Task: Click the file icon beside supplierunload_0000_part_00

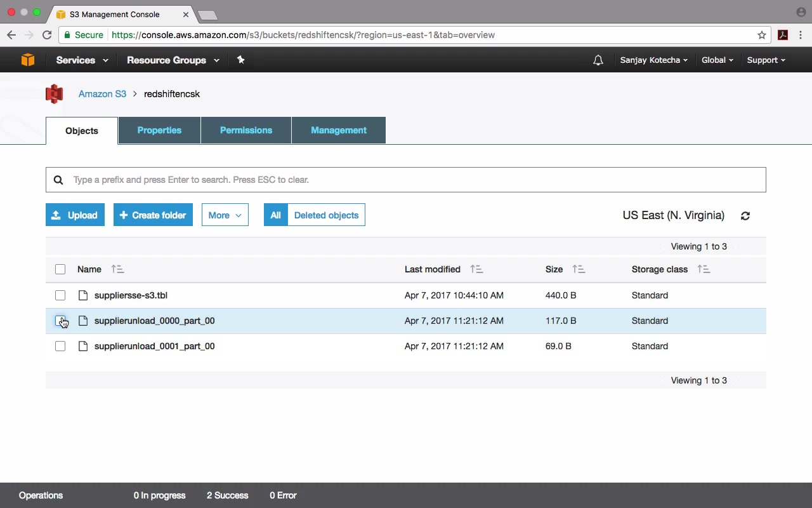Action: [82, 321]
